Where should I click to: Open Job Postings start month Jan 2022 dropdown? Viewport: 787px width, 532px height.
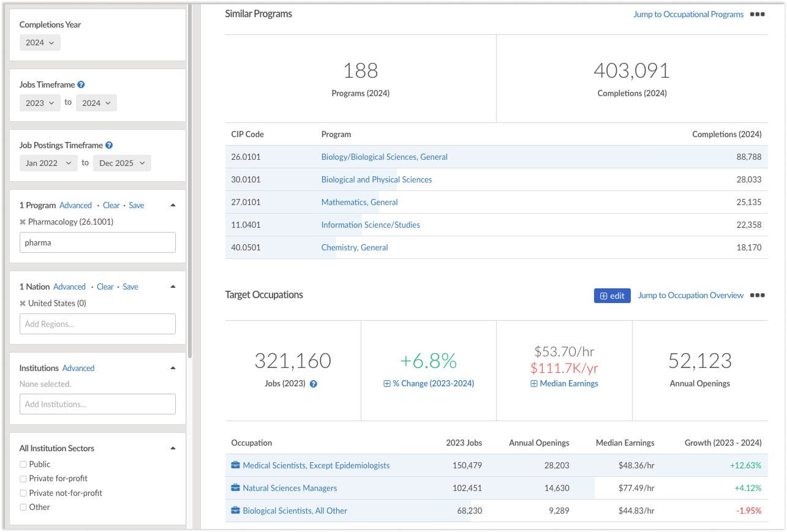(x=48, y=163)
